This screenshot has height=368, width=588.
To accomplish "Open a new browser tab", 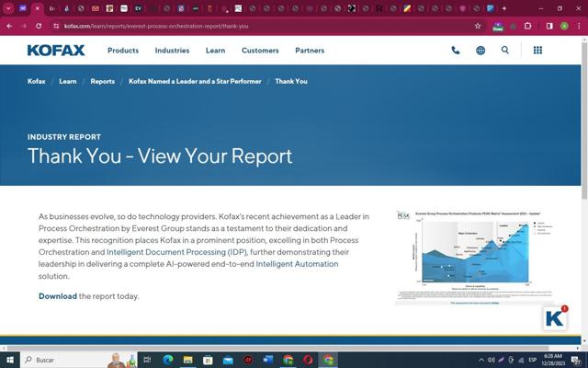I will (504, 8).
